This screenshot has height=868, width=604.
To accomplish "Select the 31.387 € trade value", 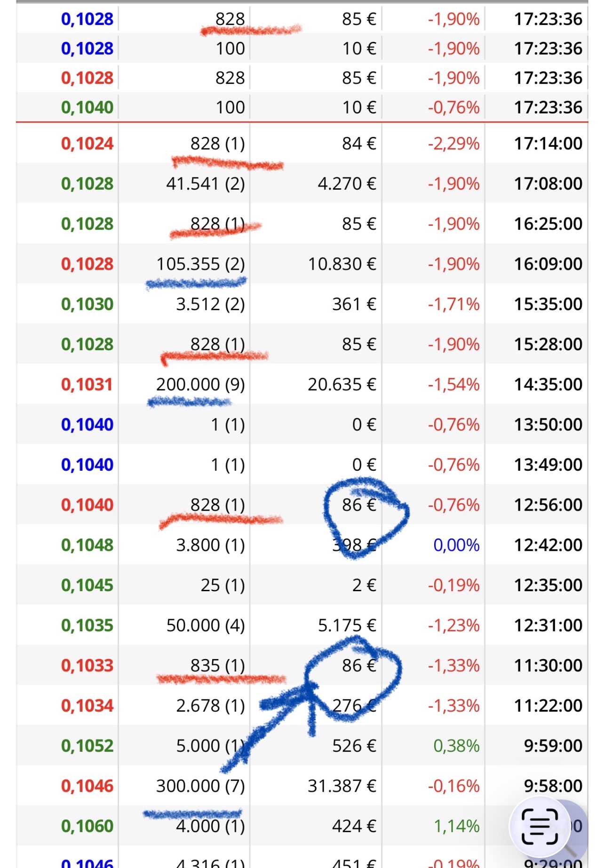I will (342, 786).
